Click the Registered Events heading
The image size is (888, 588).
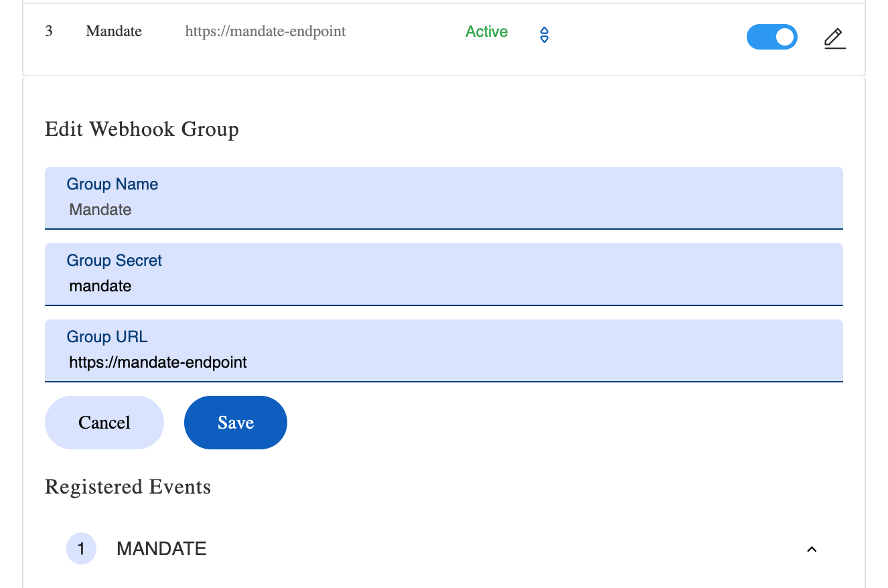[128, 487]
